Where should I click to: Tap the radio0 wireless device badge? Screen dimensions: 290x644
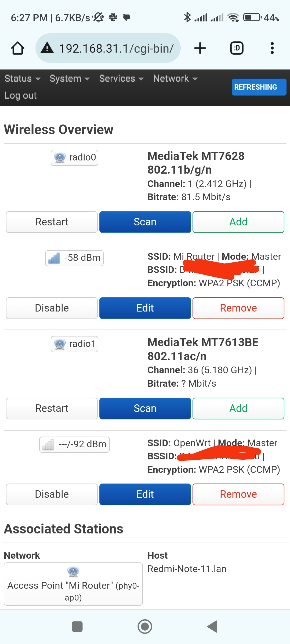pyautogui.click(x=74, y=158)
